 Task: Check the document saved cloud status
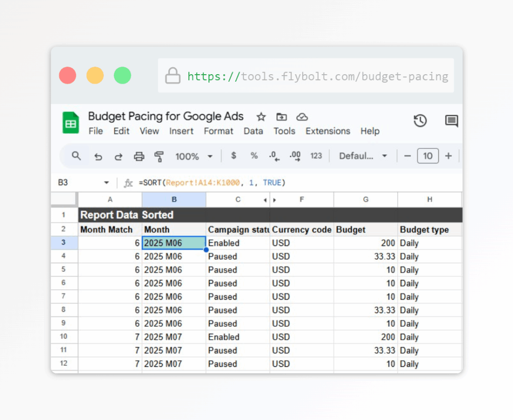[302, 116]
